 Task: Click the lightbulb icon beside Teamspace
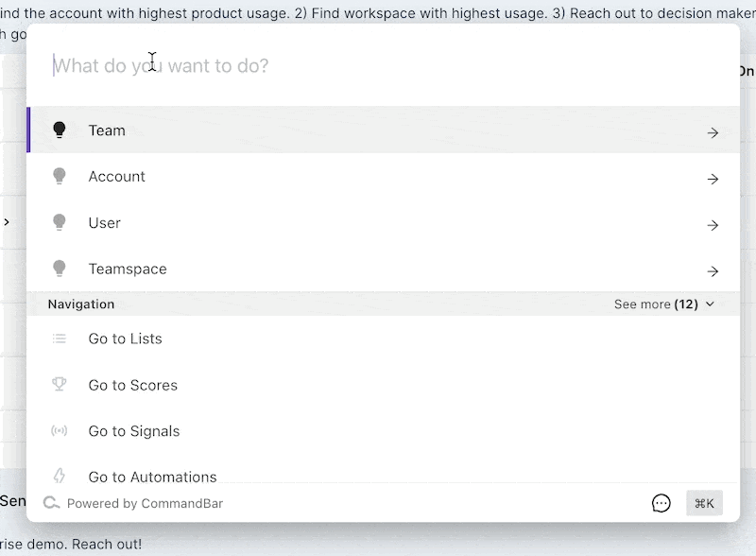[60, 269]
